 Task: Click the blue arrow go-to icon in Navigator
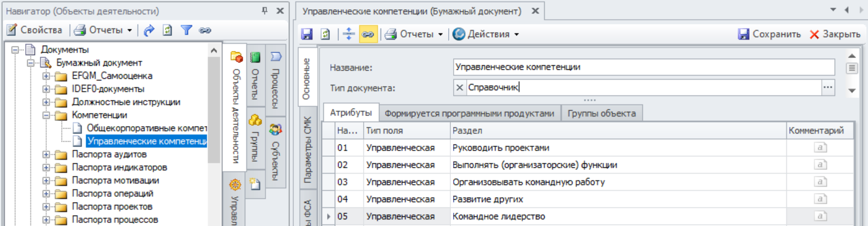[149, 30]
